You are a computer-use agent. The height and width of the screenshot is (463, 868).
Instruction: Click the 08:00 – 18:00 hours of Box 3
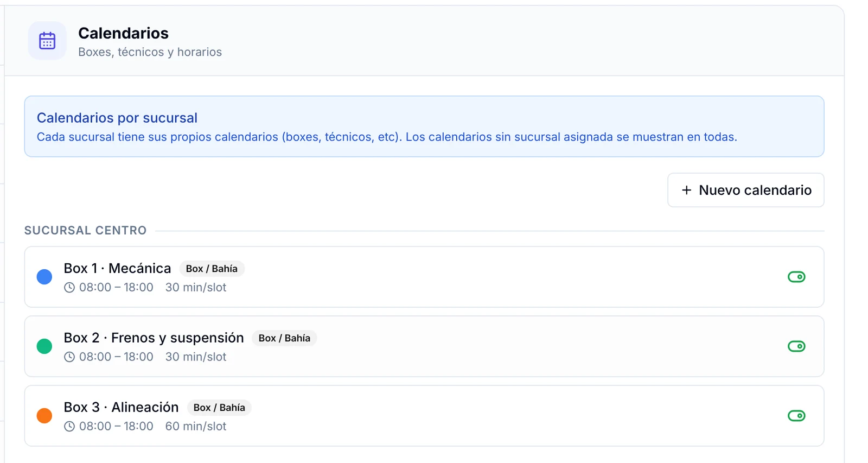116,427
